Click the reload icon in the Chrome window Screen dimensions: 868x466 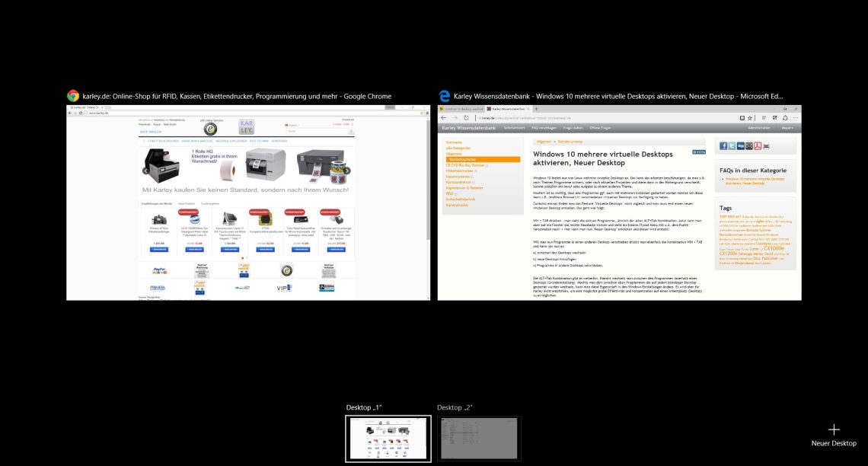(x=81, y=113)
